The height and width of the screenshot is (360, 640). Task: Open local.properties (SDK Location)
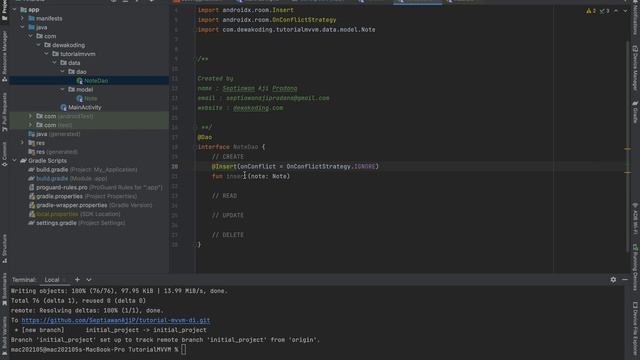pos(78,214)
